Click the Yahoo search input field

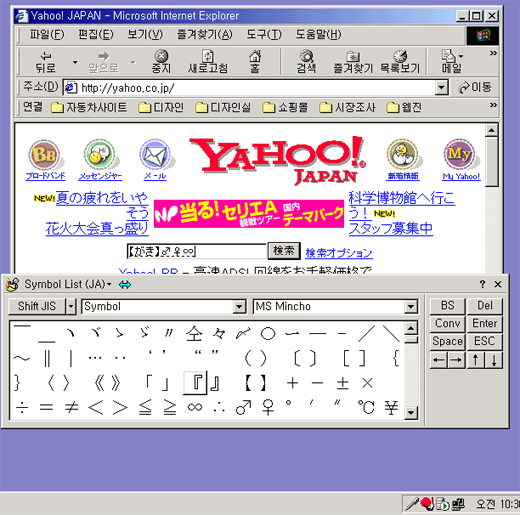click(196, 252)
